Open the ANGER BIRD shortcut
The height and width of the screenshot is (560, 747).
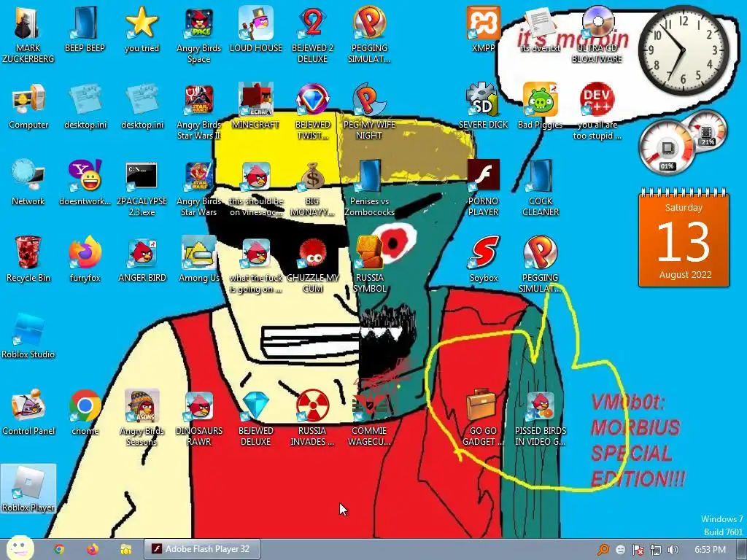click(x=142, y=260)
